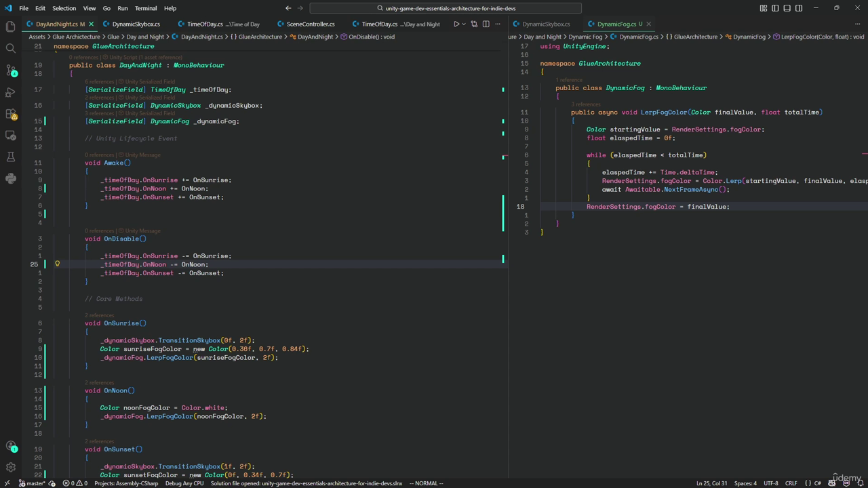Viewport: 868px width, 488px height.
Task: Click the 'Glue Archictecture' breadcrumb in left editor
Action: [76, 37]
